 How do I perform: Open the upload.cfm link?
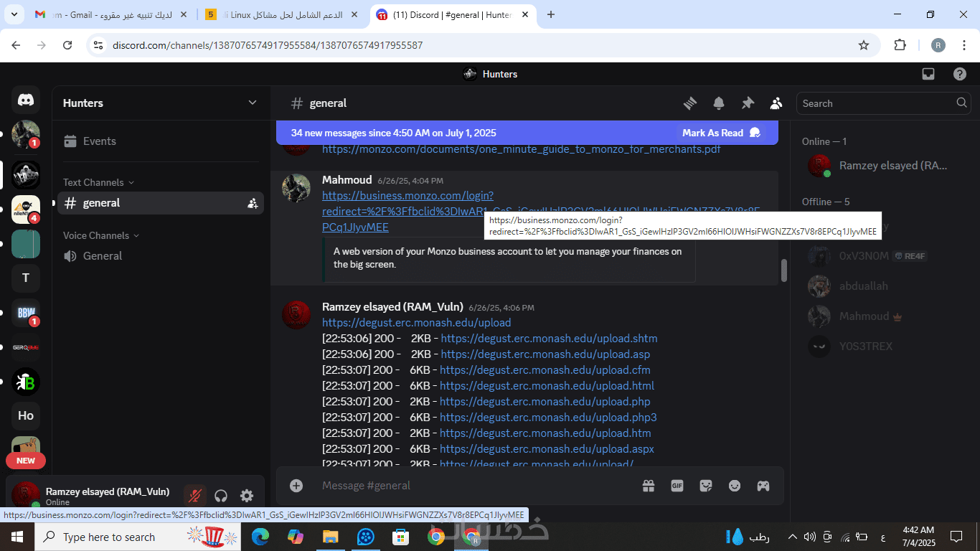(545, 370)
